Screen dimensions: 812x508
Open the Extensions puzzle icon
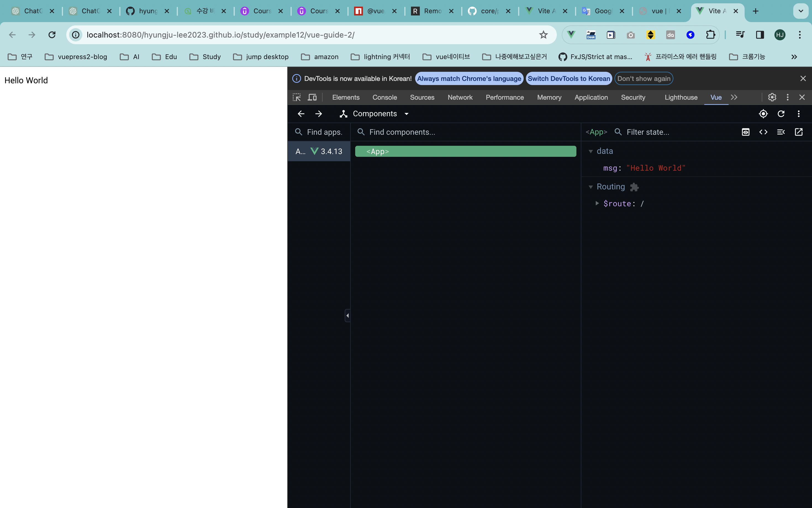(x=710, y=35)
